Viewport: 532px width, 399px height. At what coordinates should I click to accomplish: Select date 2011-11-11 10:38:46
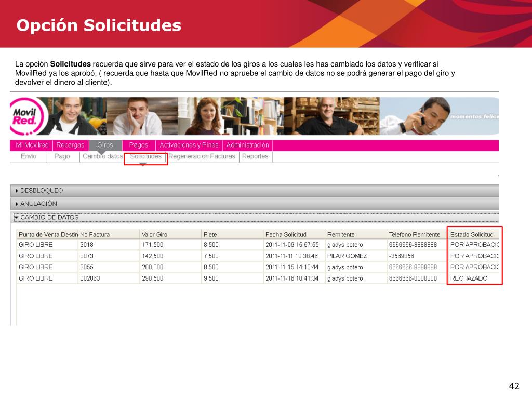tap(294, 256)
